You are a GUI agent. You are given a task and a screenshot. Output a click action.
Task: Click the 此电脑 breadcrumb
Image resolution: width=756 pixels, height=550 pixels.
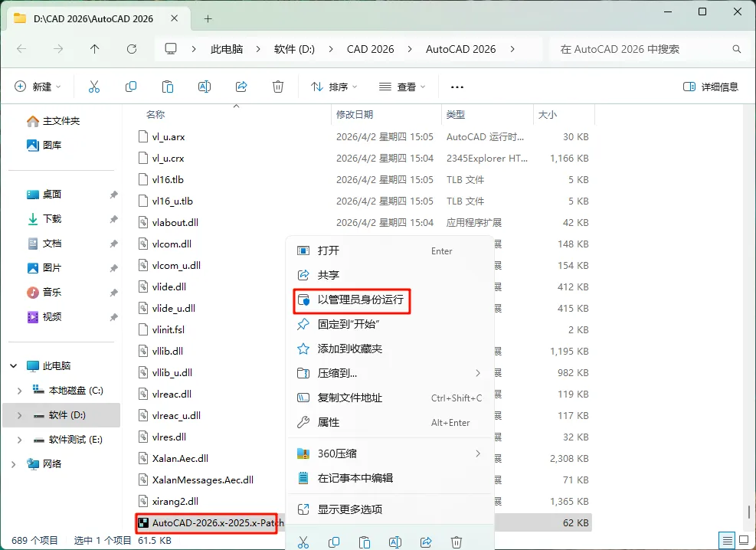coord(227,49)
